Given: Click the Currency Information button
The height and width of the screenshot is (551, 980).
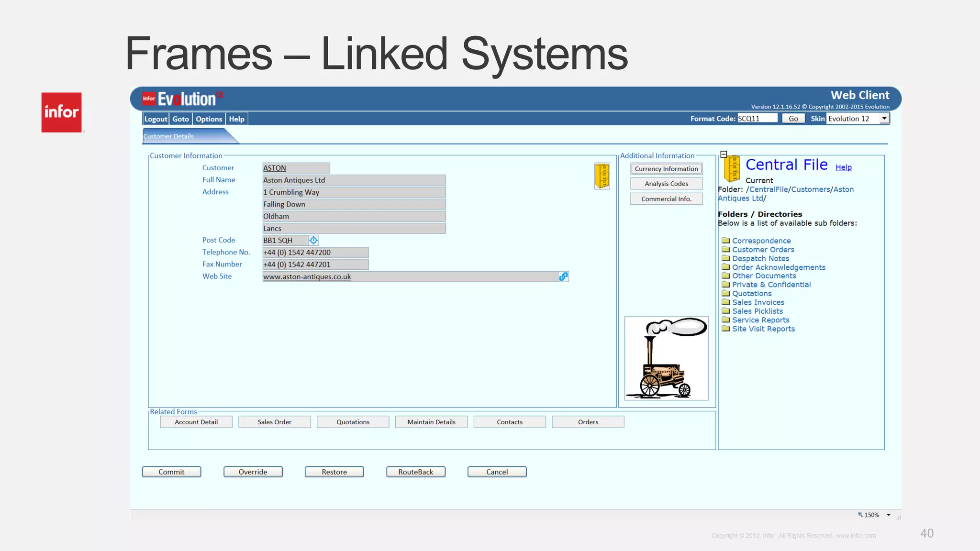Looking at the screenshot, I should click(666, 169).
